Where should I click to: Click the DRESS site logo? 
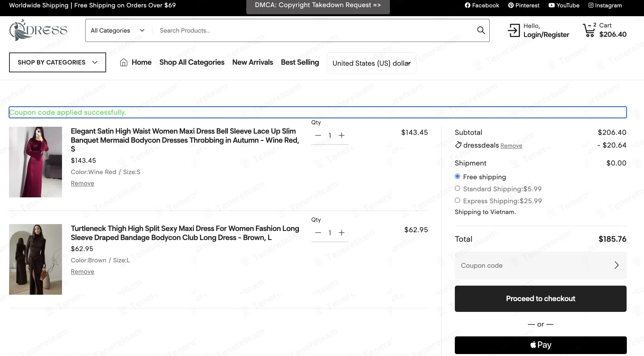coord(38,30)
